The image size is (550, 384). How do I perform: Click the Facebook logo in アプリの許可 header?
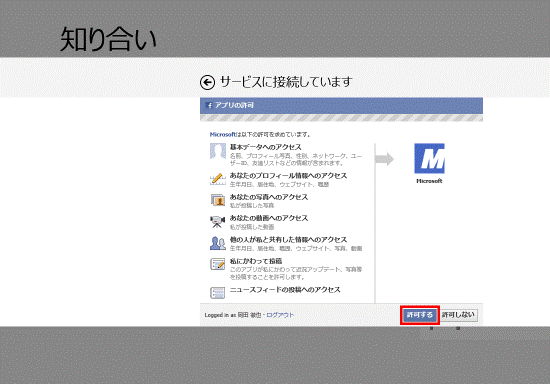(x=209, y=105)
